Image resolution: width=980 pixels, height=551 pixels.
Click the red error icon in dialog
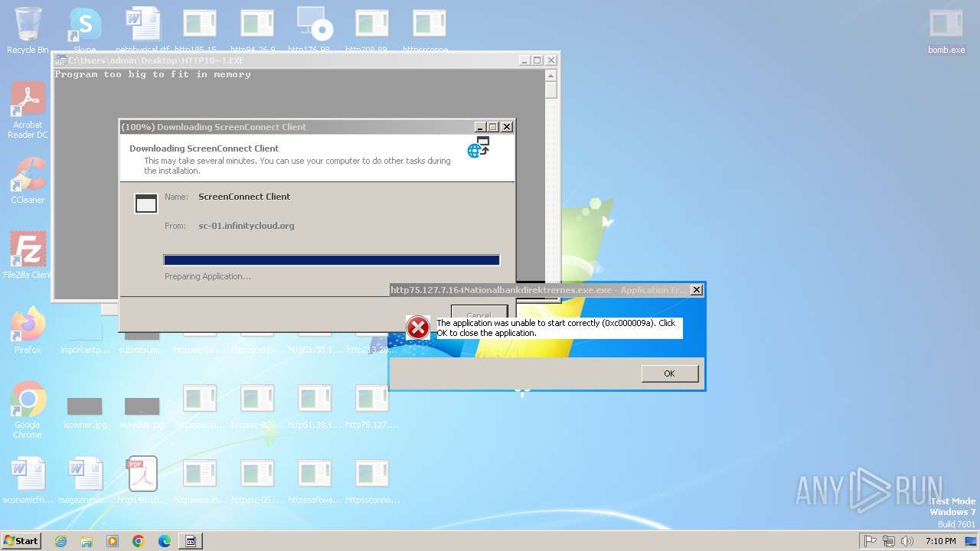pos(418,328)
